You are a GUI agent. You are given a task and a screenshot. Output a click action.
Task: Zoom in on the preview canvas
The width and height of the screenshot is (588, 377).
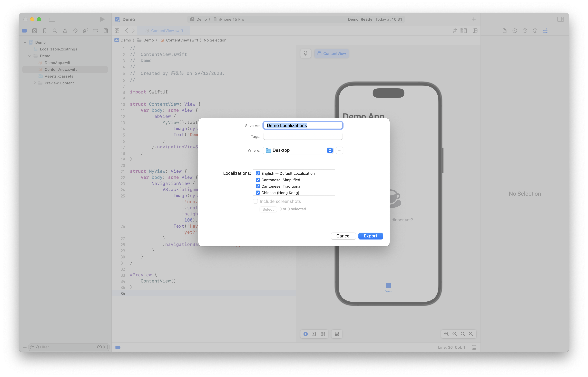coord(471,334)
